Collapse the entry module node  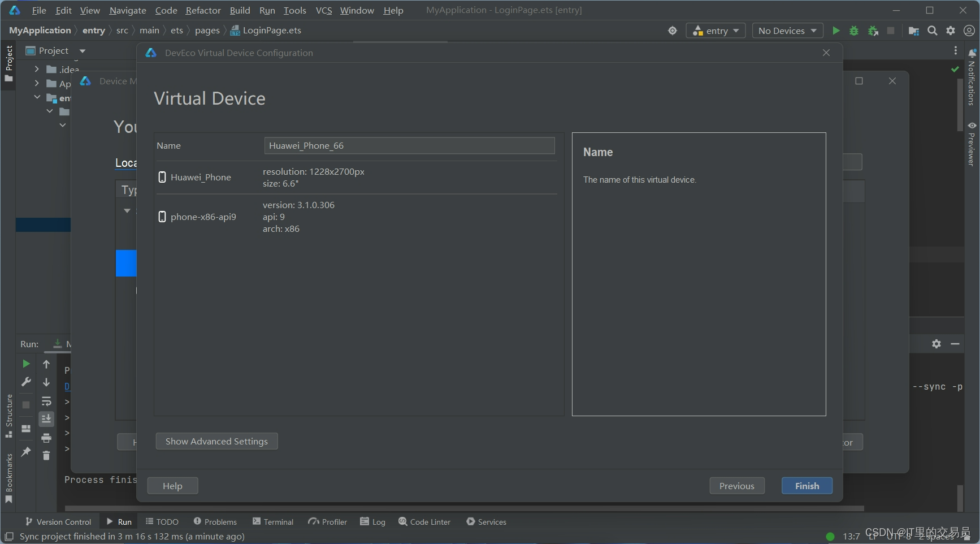pos(37,97)
